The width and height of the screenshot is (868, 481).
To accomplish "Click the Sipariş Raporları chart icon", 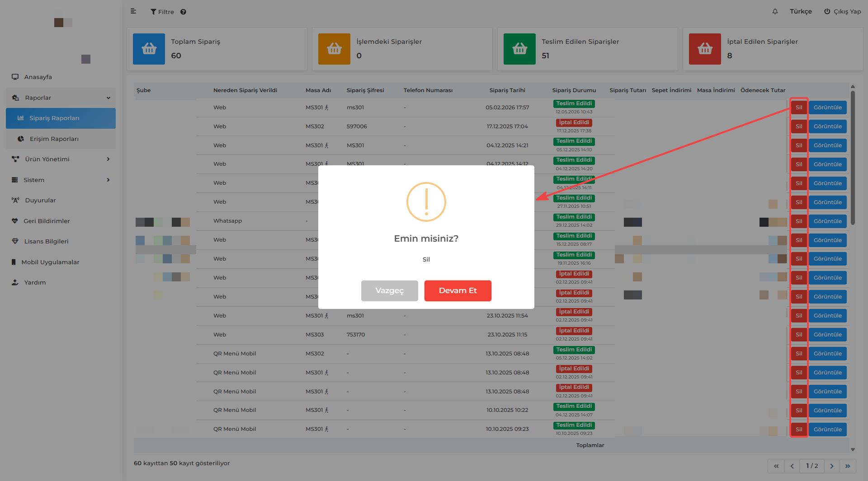I will point(20,118).
